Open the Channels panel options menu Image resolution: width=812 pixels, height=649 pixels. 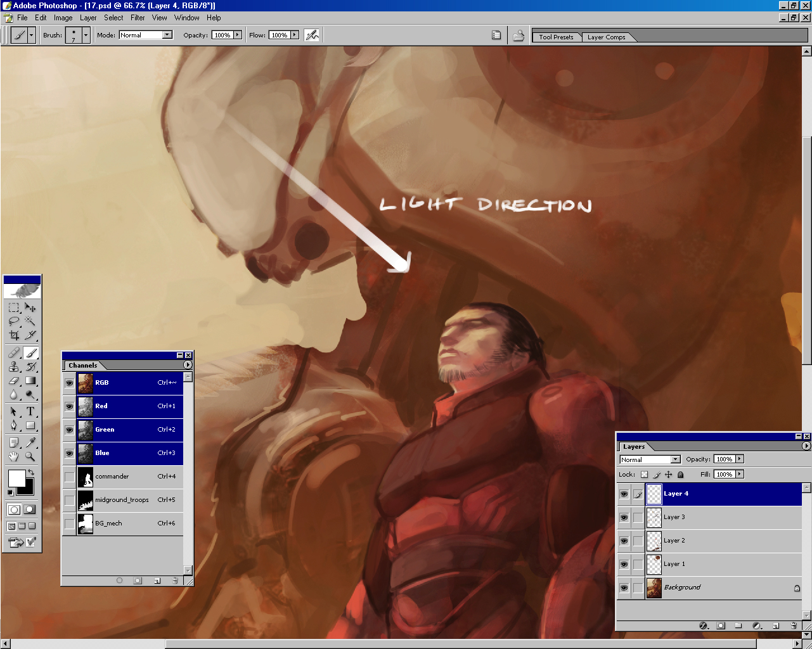[188, 365]
